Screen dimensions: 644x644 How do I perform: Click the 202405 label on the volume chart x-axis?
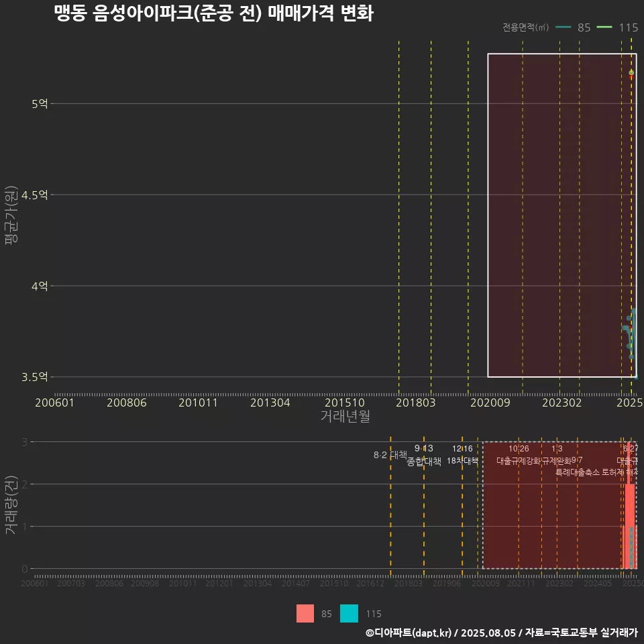point(598,583)
